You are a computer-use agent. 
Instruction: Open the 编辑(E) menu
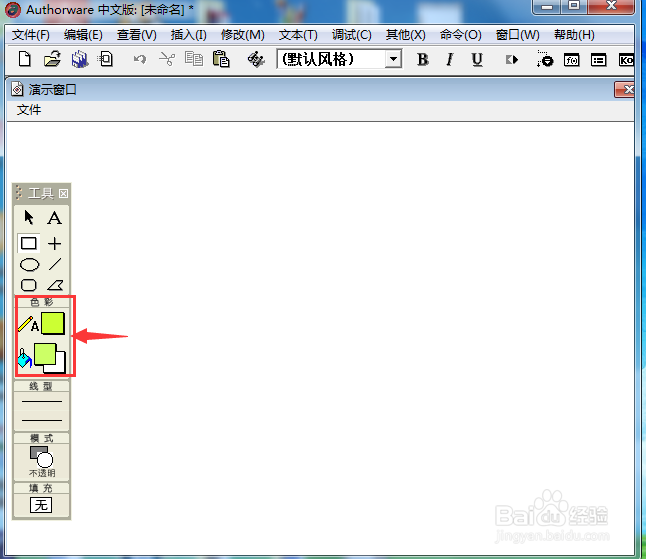pos(83,35)
